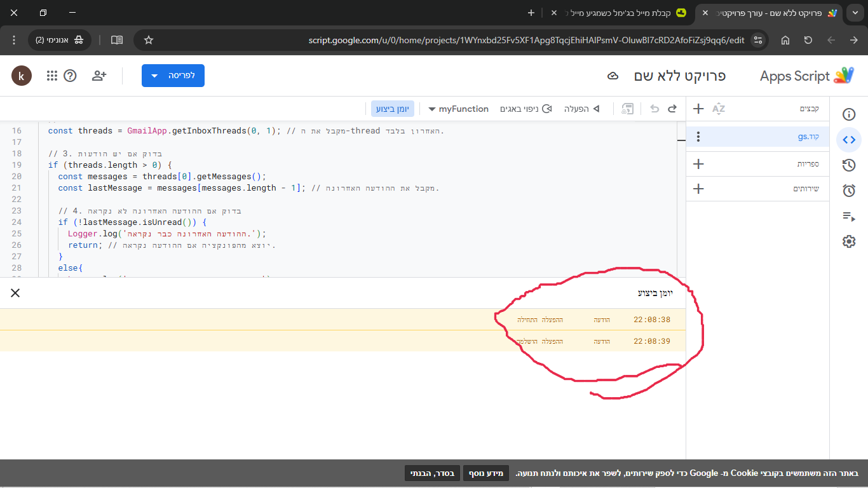
Task: Select the 22:08:38 execution log row
Action: 343,320
